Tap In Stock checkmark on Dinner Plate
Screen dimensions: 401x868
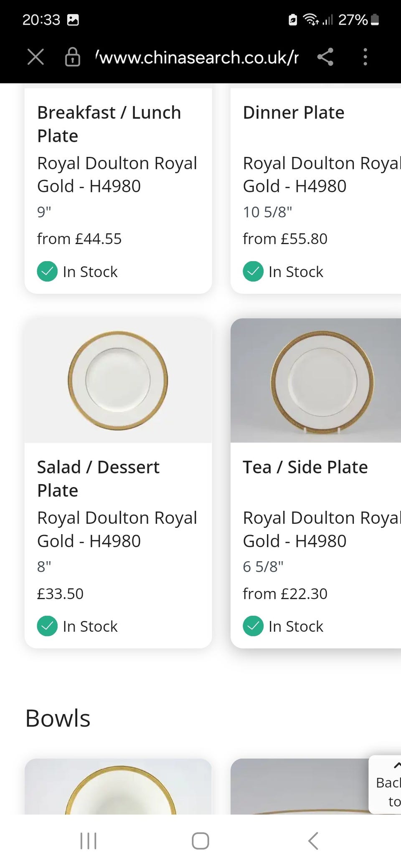[x=253, y=272]
